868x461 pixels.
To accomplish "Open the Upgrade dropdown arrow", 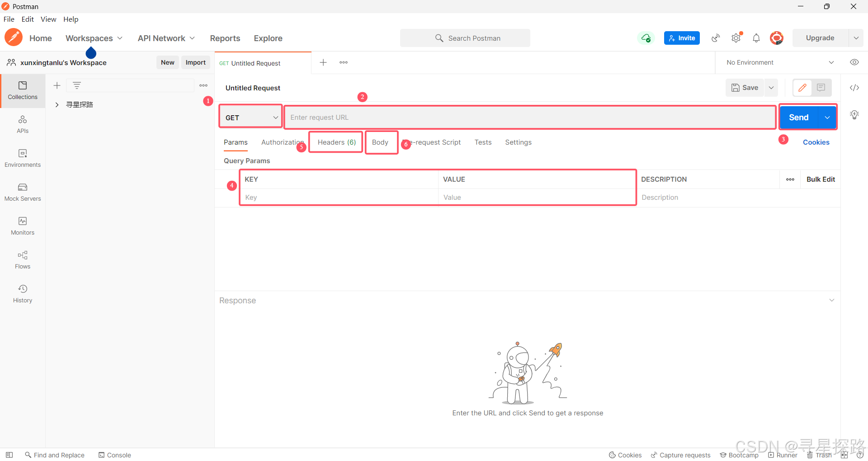I will tap(856, 38).
